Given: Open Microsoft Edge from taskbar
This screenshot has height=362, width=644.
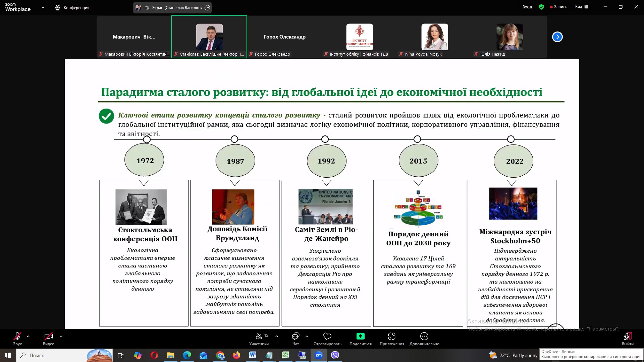Looking at the screenshot, I should coord(187,355).
